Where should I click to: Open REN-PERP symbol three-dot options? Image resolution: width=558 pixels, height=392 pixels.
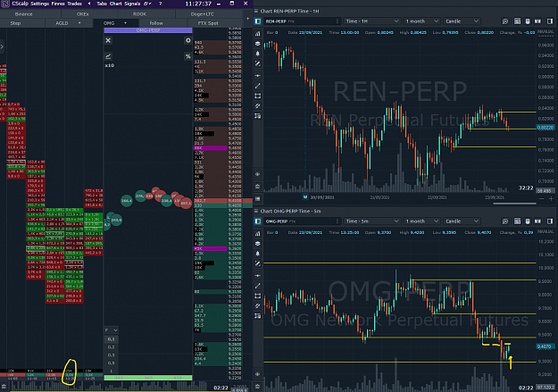click(x=337, y=21)
